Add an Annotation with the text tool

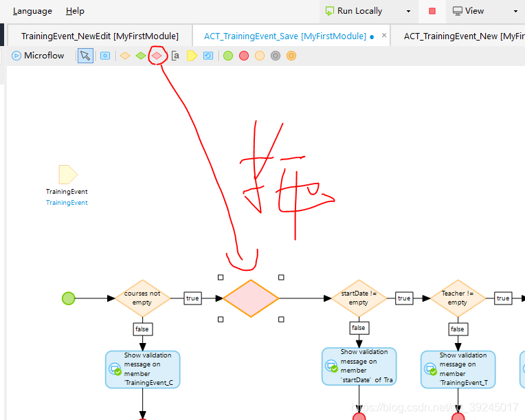[x=175, y=56]
